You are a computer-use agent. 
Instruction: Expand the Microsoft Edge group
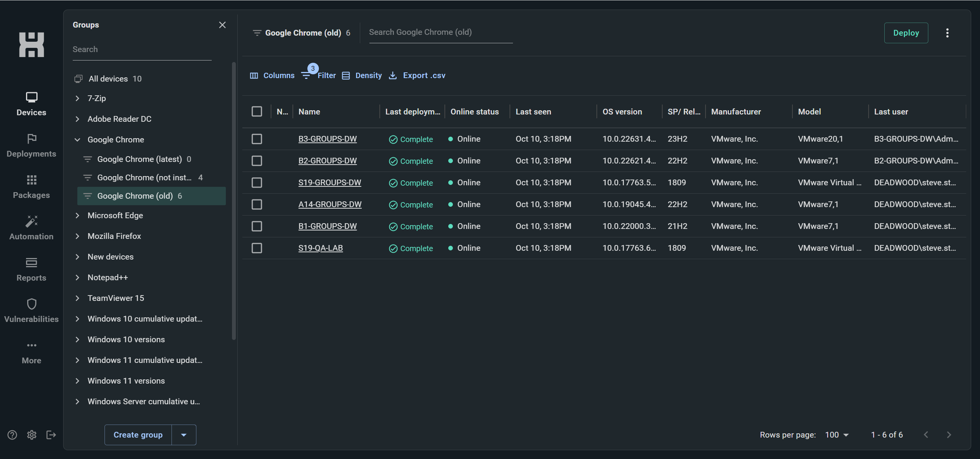point(77,216)
